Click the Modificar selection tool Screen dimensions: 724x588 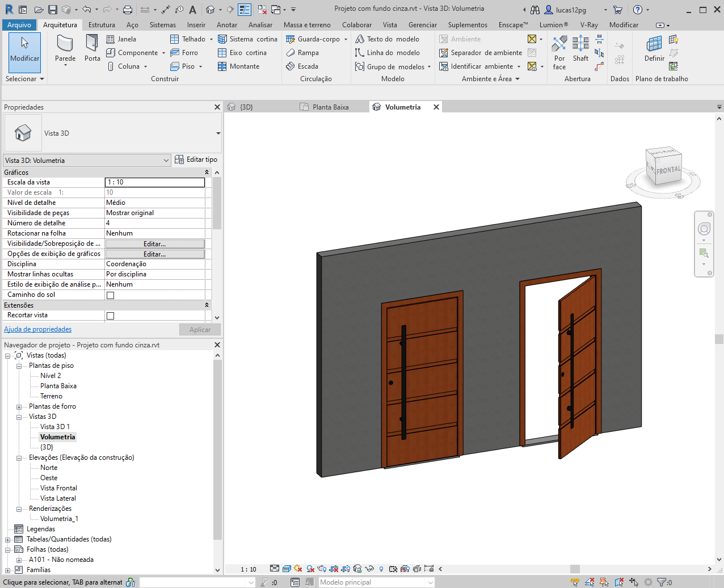[x=24, y=52]
